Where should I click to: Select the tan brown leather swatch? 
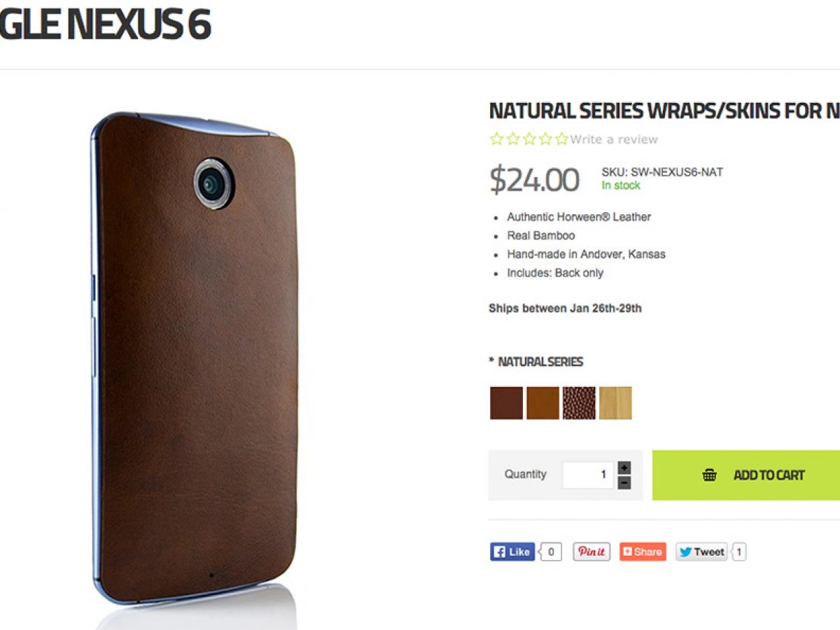542,403
